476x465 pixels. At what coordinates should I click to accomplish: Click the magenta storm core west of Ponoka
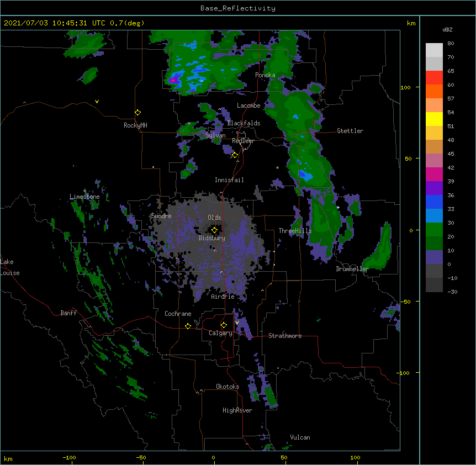(x=173, y=81)
